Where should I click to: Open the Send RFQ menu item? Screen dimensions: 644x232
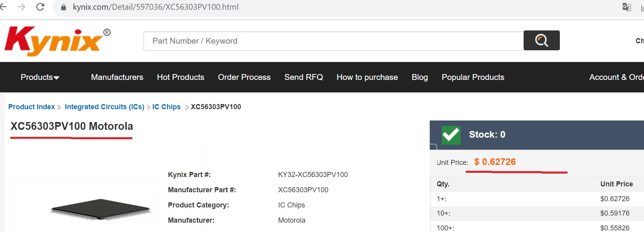pyautogui.click(x=303, y=77)
